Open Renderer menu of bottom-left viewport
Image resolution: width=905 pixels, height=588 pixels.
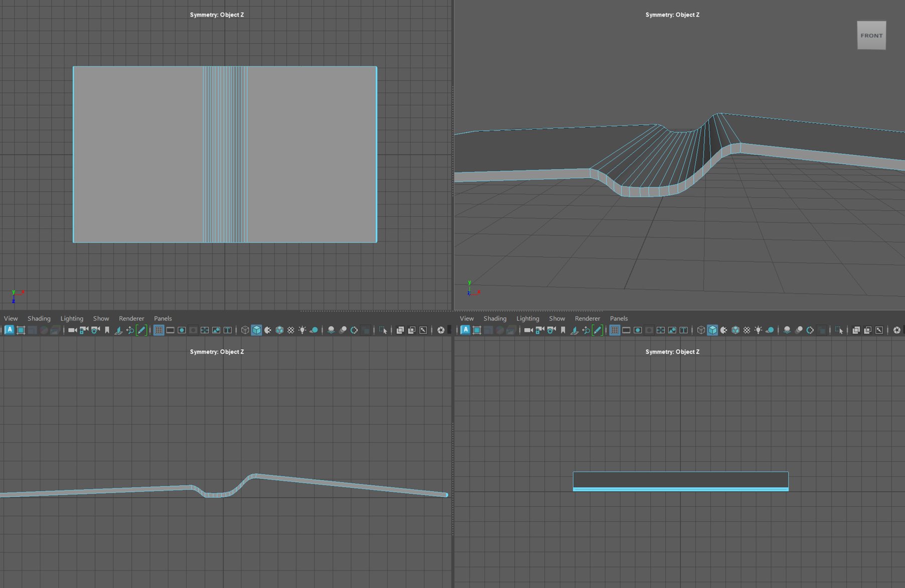coord(131,319)
